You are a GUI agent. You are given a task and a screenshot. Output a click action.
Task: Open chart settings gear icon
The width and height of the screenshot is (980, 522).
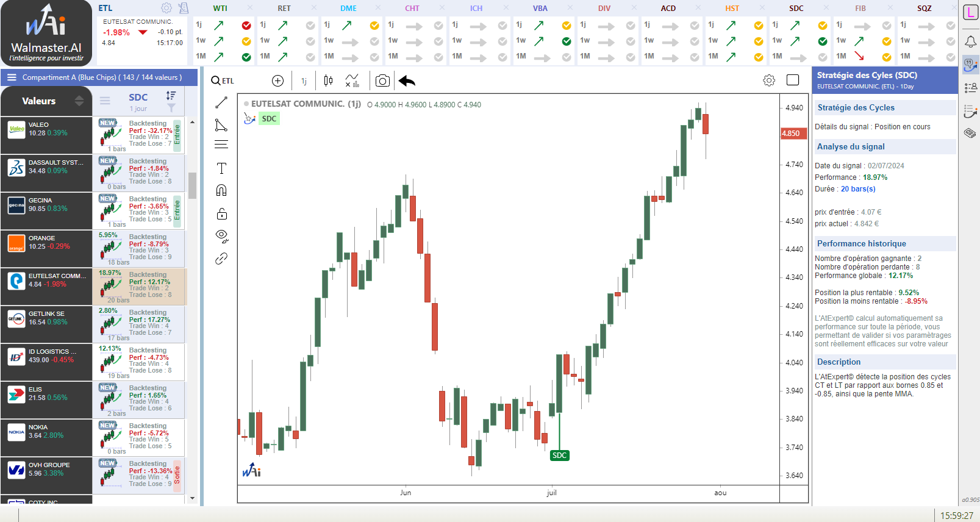point(769,80)
